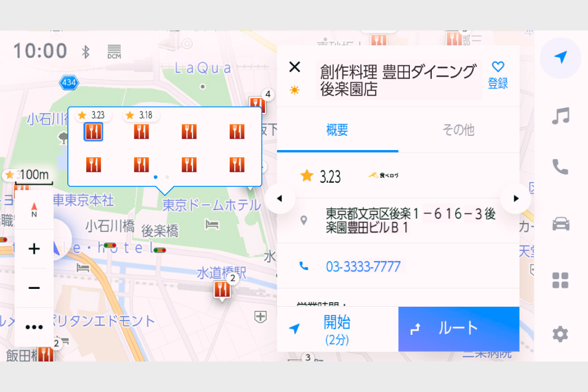Expand more map options via the ellipsis button

[x=34, y=327]
